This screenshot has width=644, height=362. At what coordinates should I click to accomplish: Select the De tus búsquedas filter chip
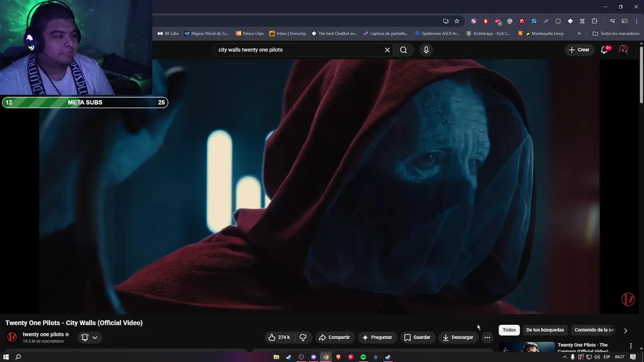[545, 330]
